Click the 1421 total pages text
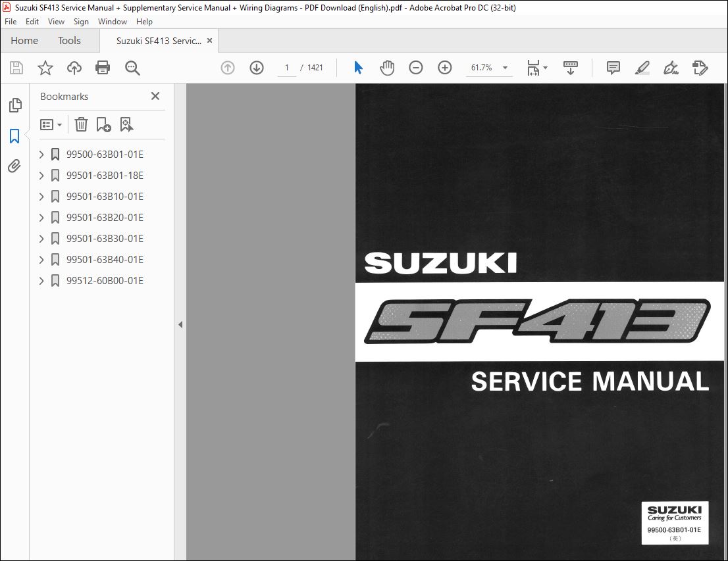This screenshot has width=728, height=561. coord(315,68)
